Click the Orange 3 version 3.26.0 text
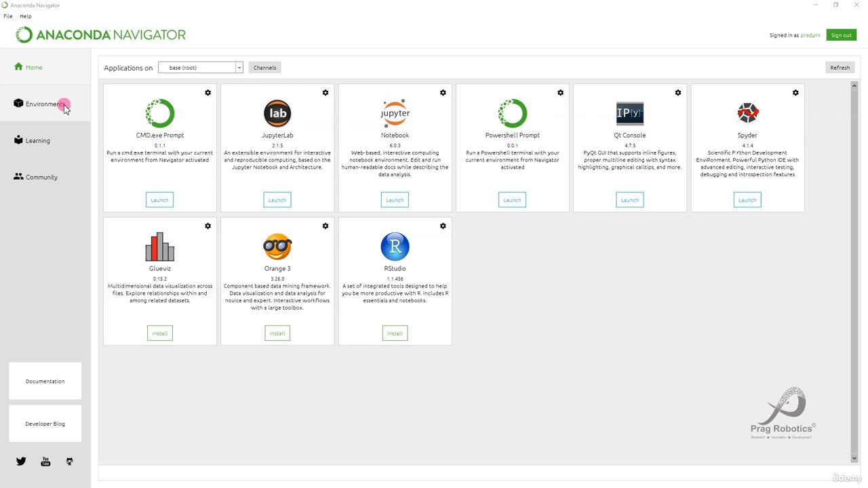Screen dimensions: 868x488 coord(277,279)
